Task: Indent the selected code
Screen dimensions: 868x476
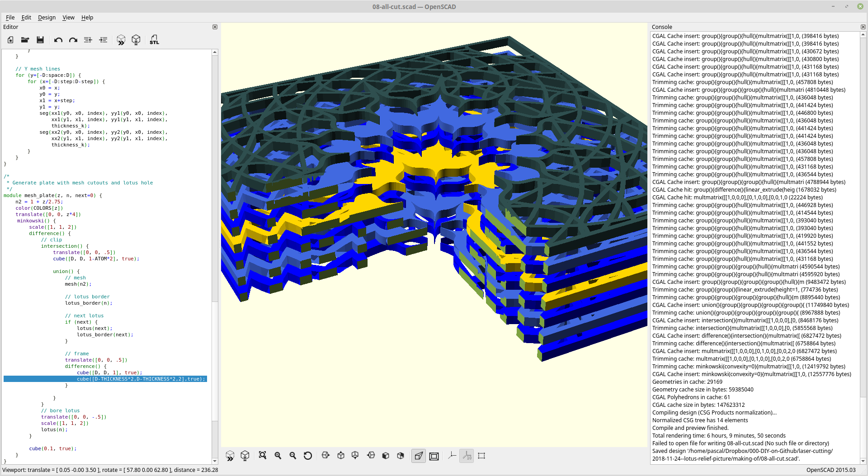Action: [103, 40]
